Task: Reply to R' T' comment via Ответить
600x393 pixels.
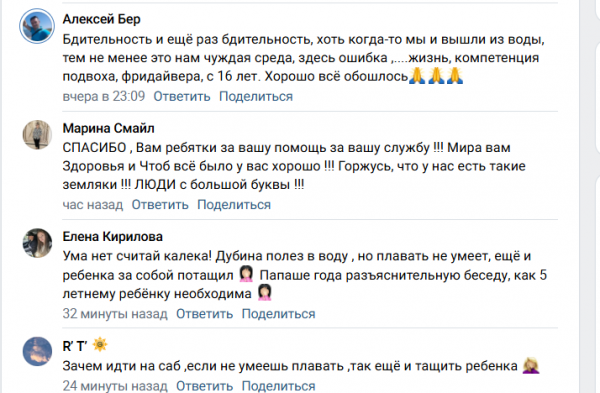Action: [204, 386]
